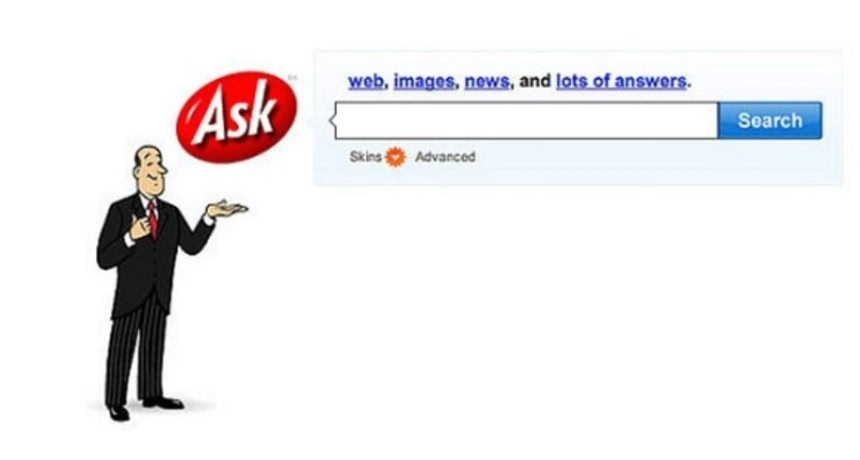Open the Skins text option
The image size is (860, 460).
pos(365,157)
